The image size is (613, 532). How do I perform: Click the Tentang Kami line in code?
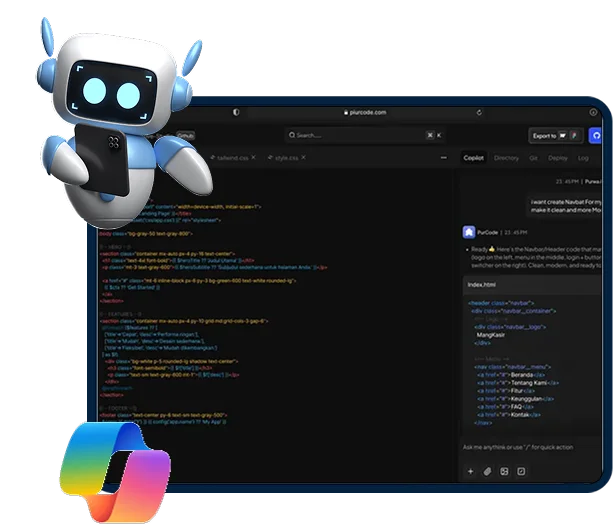[x=518, y=383]
